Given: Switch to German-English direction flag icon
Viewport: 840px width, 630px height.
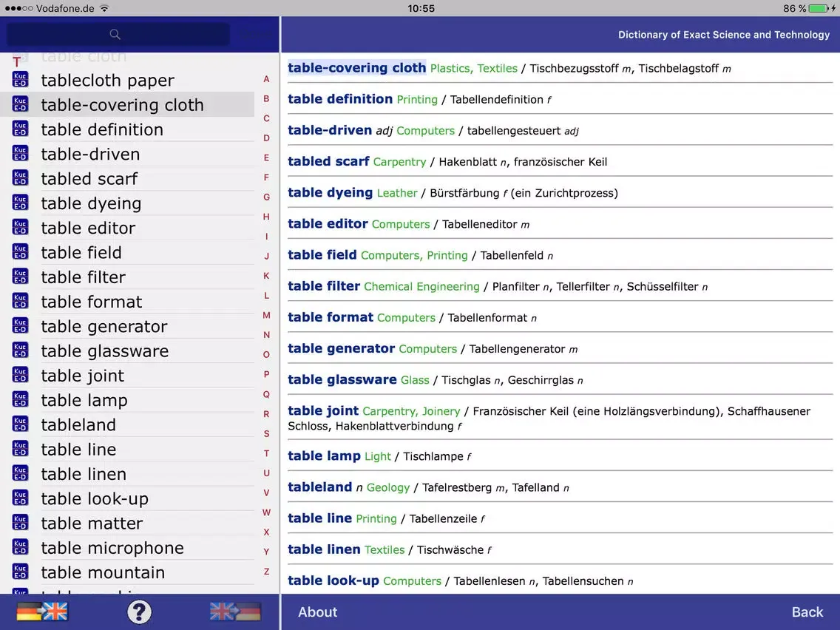Looking at the screenshot, I should pyautogui.click(x=42, y=612).
